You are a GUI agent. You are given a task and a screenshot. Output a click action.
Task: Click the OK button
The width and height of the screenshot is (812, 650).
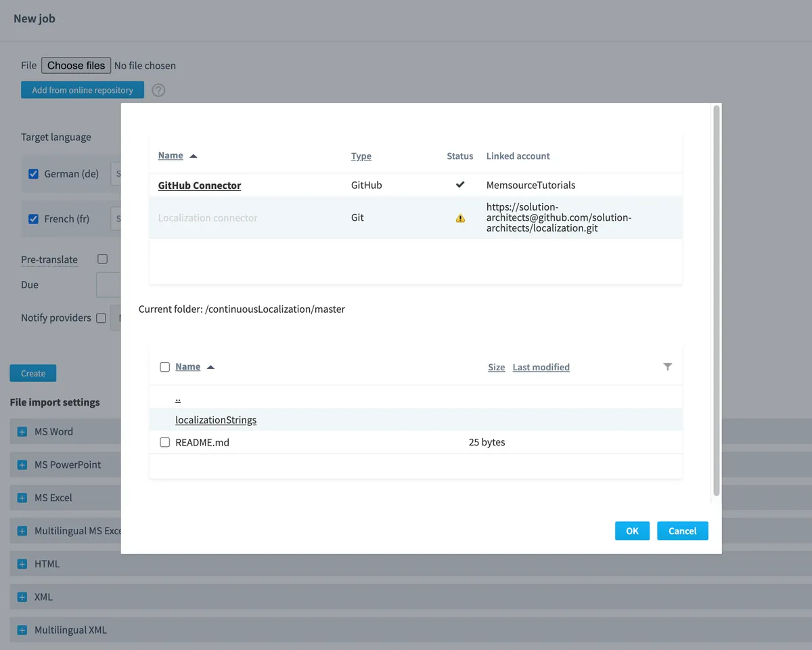[632, 531]
